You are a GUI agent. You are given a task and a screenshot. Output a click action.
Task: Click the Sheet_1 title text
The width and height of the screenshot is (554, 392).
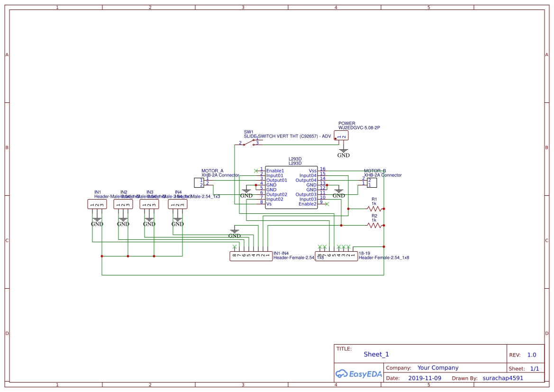[376, 354]
